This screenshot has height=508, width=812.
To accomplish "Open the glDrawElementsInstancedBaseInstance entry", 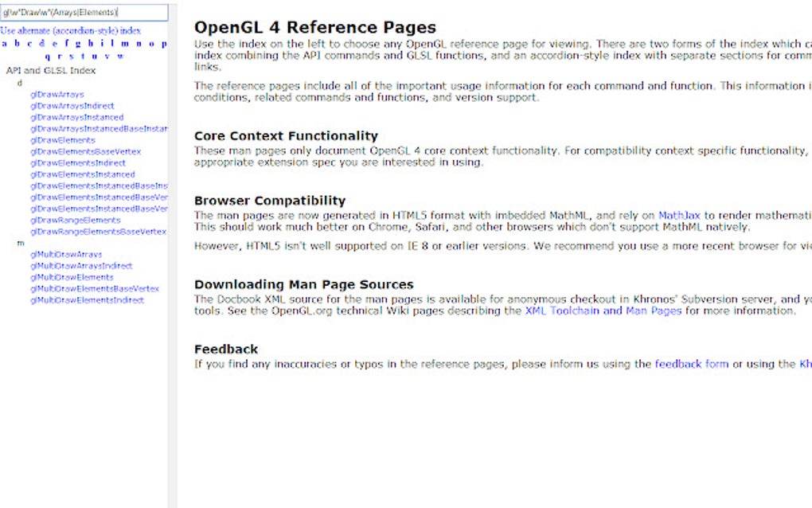I will pos(99,186).
